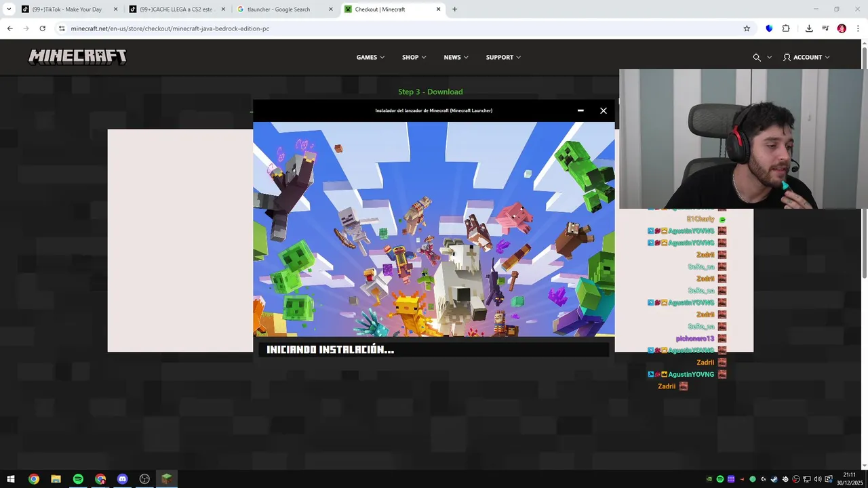The width and height of the screenshot is (868, 488).
Task: Open the Bitwarden shield extension
Action: coord(769,28)
